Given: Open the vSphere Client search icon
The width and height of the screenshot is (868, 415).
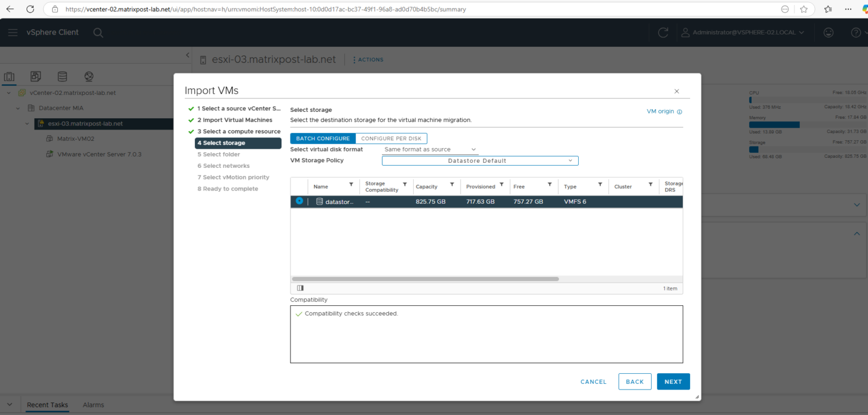Looking at the screenshot, I should click(98, 32).
